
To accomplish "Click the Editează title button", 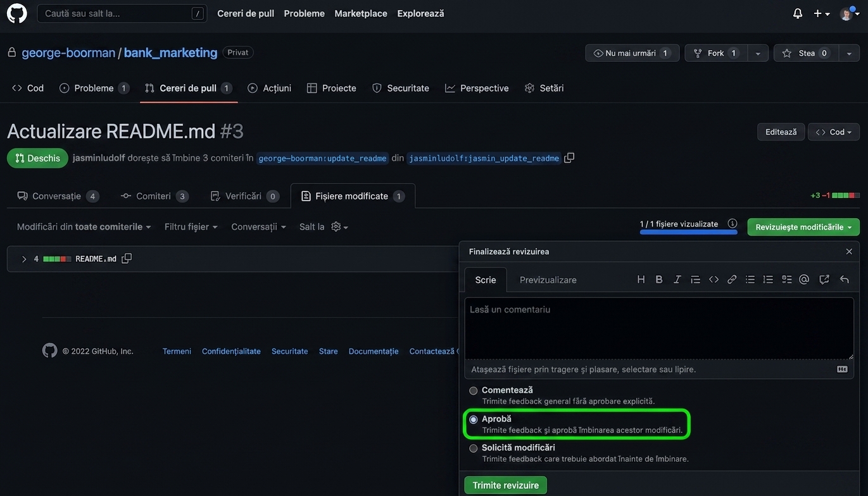I will (781, 132).
